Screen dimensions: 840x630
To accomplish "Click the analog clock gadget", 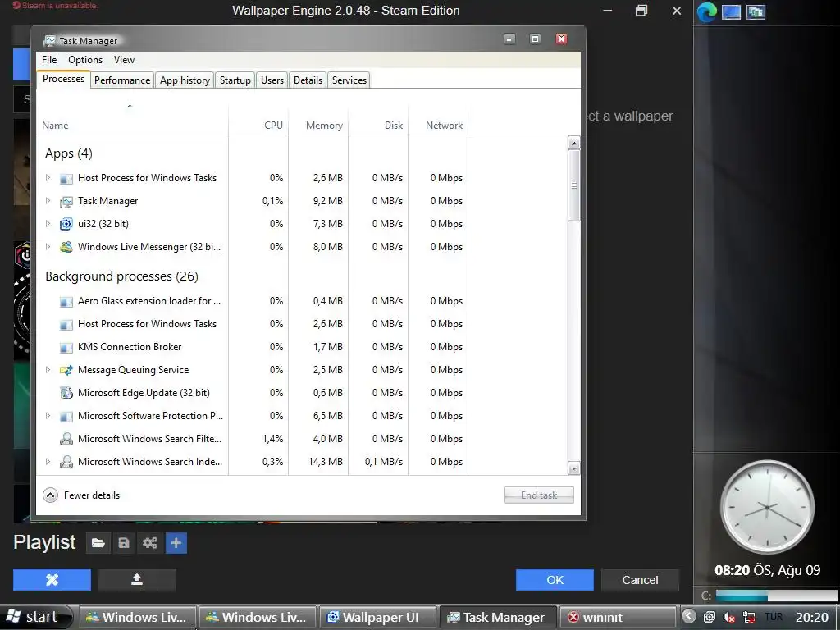I will [x=767, y=507].
